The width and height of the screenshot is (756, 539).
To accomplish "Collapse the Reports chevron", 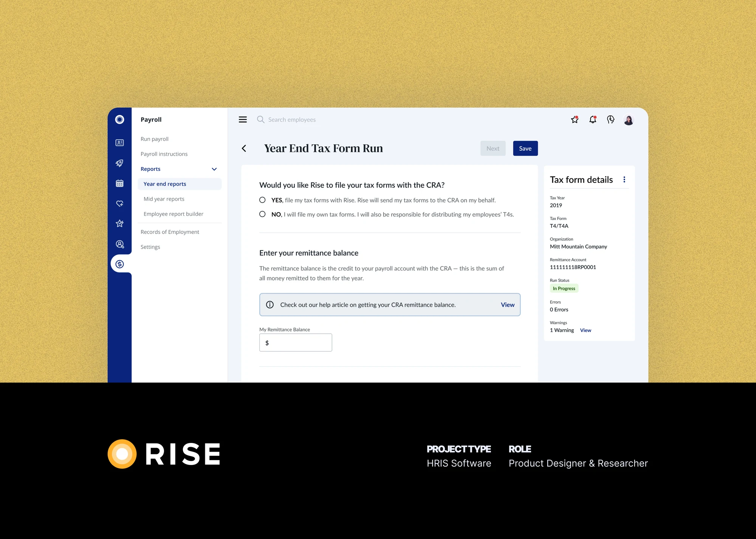I will tap(214, 169).
